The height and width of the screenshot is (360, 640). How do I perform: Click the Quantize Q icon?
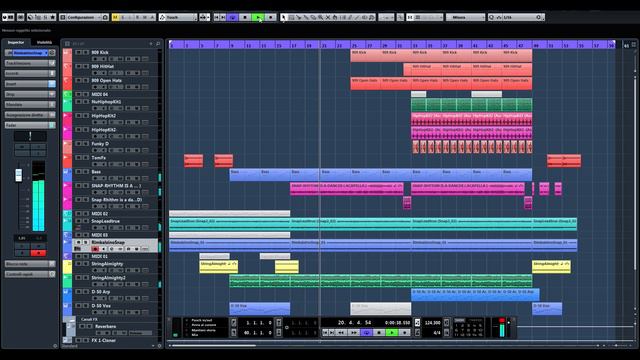click(492, 17)
